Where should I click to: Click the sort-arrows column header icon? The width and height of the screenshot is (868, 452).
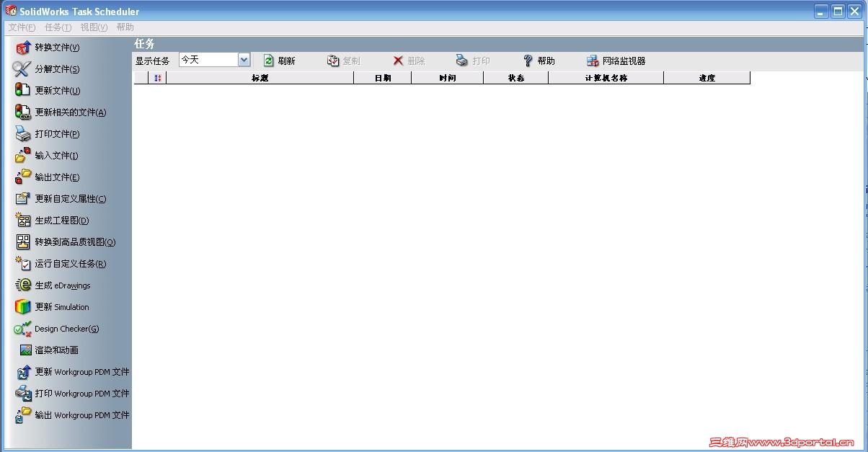(x=158, y=78)
